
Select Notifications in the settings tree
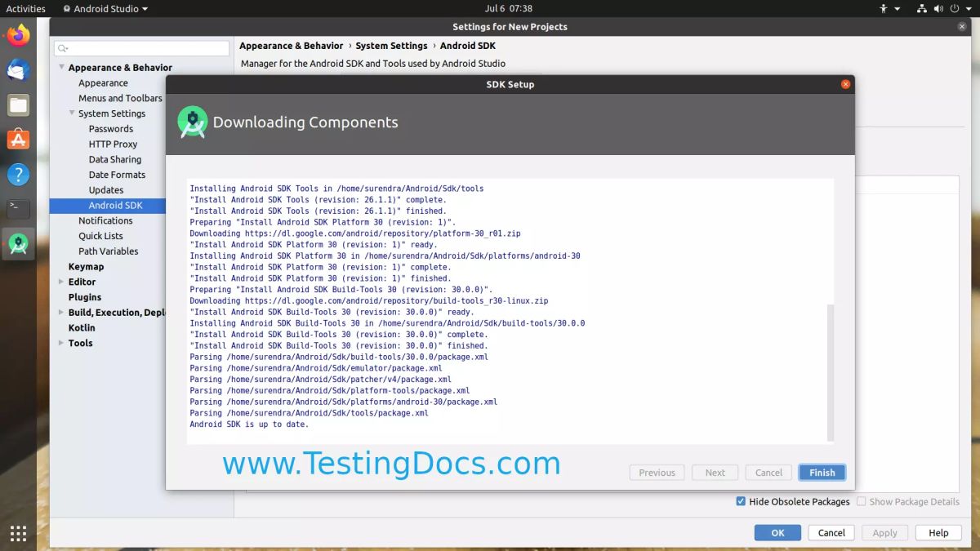tap(105, 220)
